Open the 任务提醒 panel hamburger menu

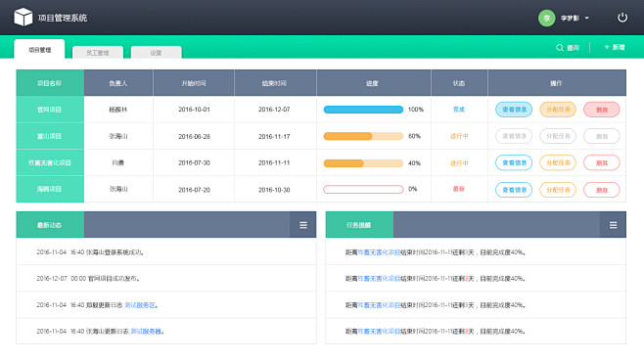click(x=614, y=225)
